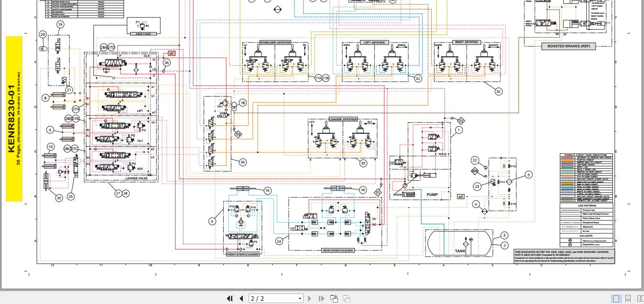Select the single page view icon
This screenshot has width=644, height=304.
click(615, 298)
